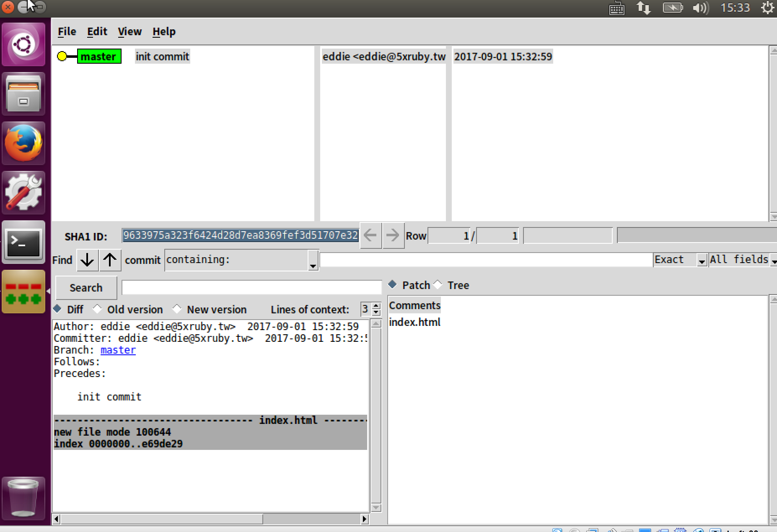Open the terminal from the dock
The height and width of the screenshot is (532, 777).
tap(23, 243)
